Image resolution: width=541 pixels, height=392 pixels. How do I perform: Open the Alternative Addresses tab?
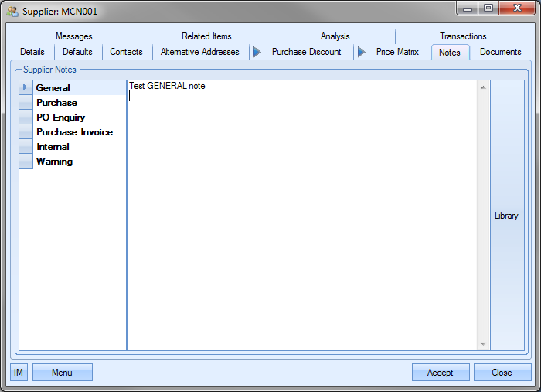tap(199, 52)
